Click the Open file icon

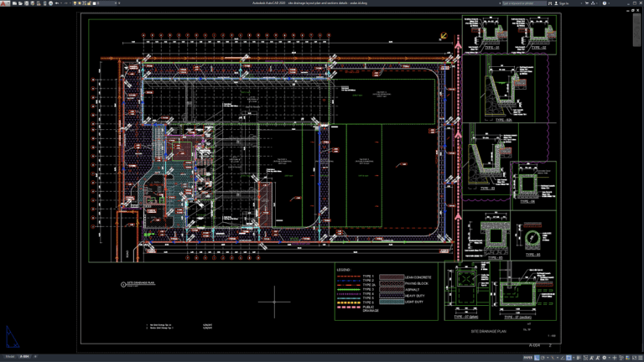click(20, 3)
